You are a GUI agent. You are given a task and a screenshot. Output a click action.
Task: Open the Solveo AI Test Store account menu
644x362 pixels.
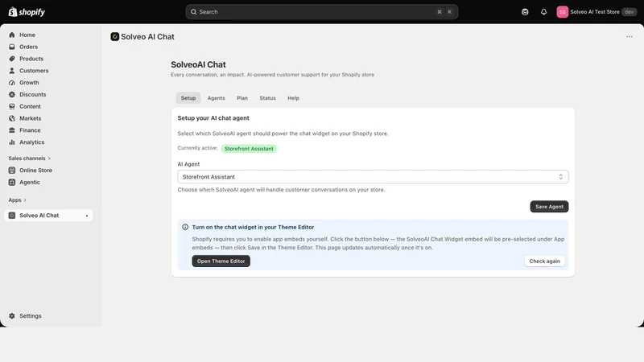point(597,12)
